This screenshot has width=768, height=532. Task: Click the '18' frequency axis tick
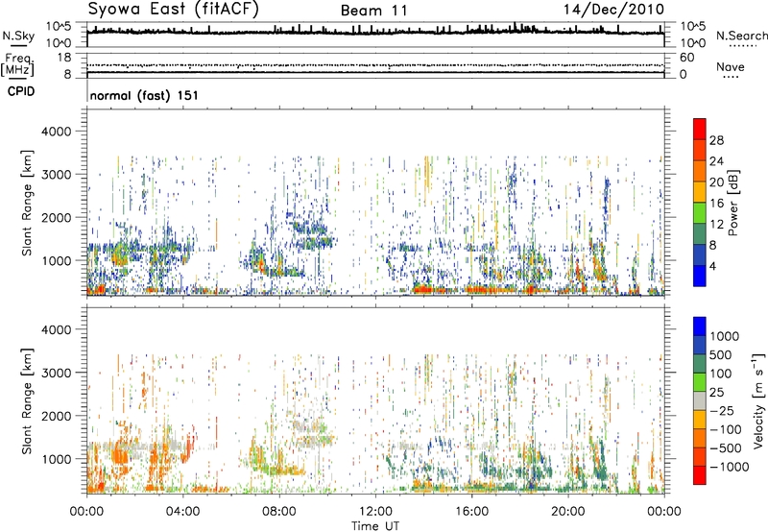click(64, 58)
